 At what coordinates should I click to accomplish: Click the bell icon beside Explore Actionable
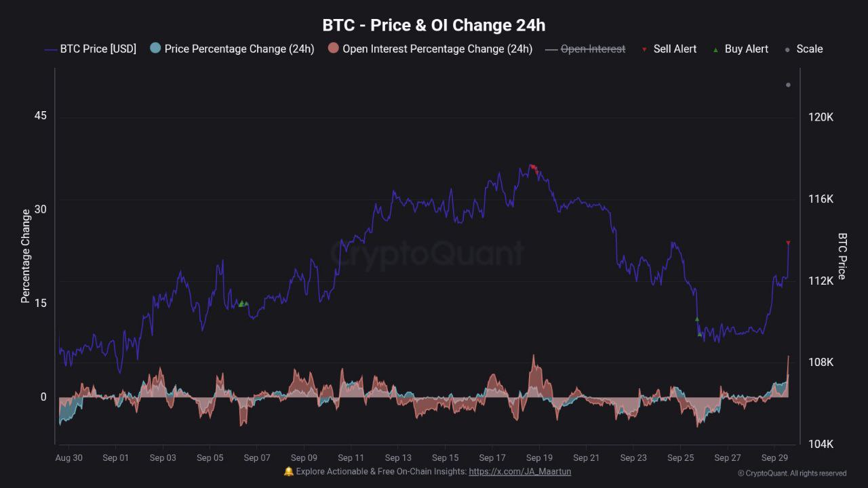pyautogui.click(x=289, y=471)
